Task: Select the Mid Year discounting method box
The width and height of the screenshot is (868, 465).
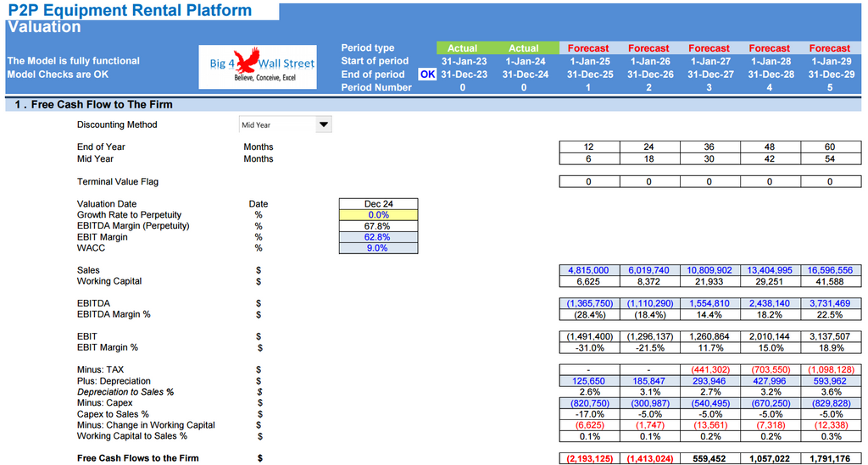Action: click(x=276, y=125)
